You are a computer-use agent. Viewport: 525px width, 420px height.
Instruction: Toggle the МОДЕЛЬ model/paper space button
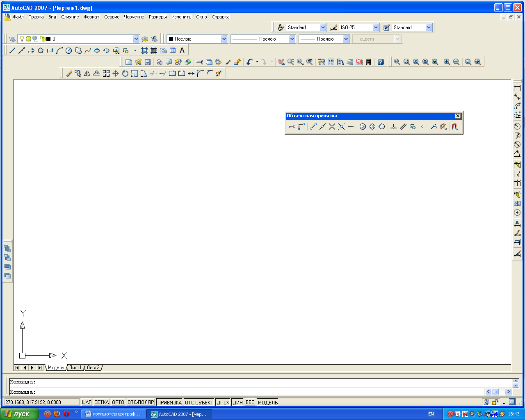point(268,402)
